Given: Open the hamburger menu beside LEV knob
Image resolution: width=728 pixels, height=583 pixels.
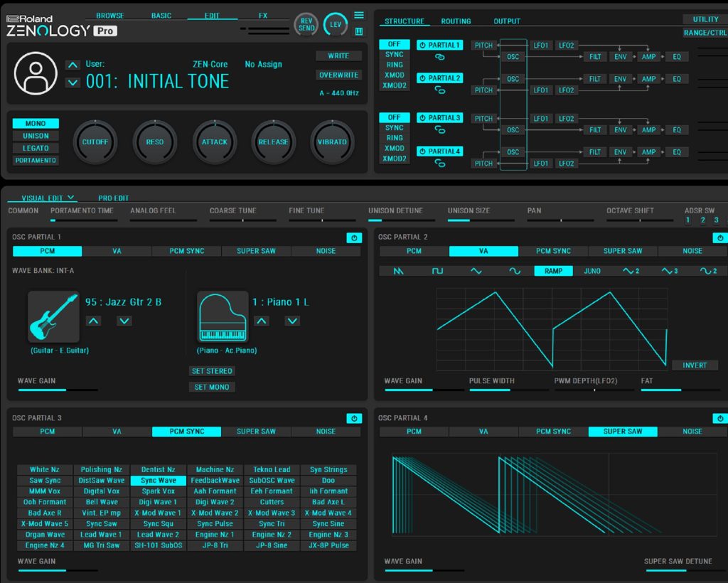Looking at the screenshot, I should (x=359, y=15).
